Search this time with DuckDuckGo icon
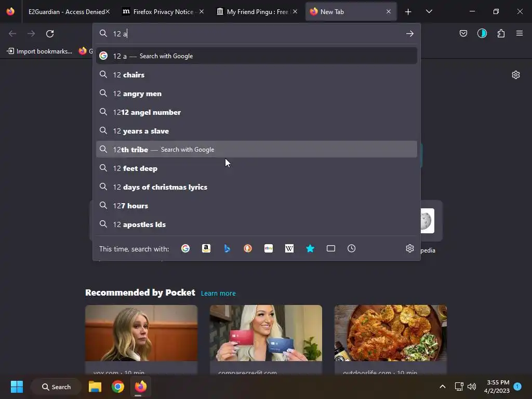This screenshot has width=532, height=399. pos(248,248)
